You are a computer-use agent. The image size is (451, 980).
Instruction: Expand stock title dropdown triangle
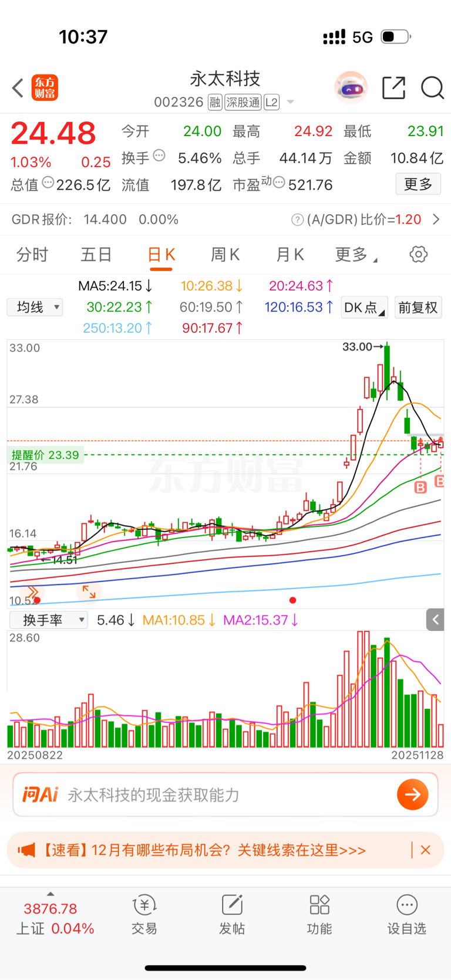pos(290,103)
